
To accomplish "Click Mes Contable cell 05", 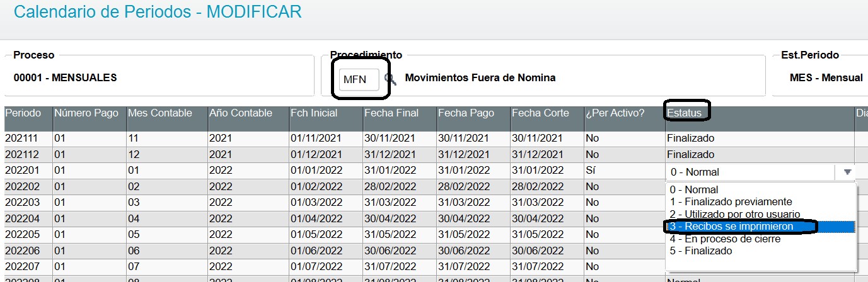I will click(167, 234).
